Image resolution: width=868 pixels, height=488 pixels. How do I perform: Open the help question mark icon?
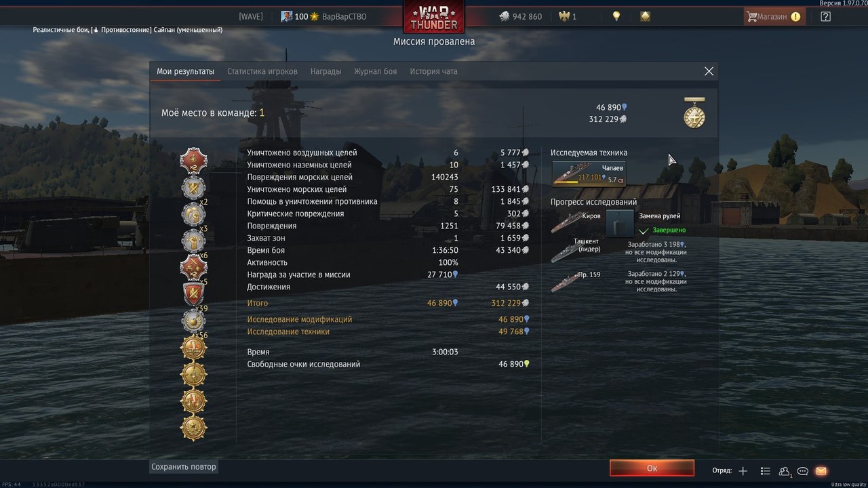click(825, 16)
